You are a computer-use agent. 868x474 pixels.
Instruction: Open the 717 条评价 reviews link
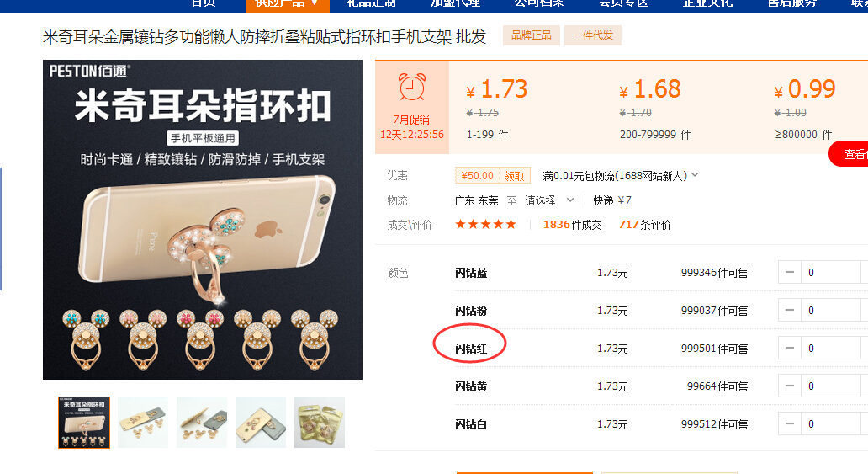(644, 225)
